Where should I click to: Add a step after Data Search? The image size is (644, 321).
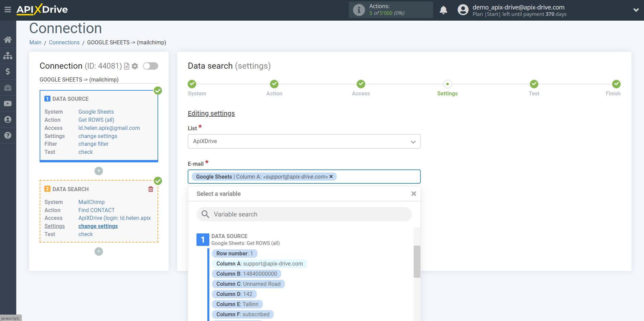99,251
